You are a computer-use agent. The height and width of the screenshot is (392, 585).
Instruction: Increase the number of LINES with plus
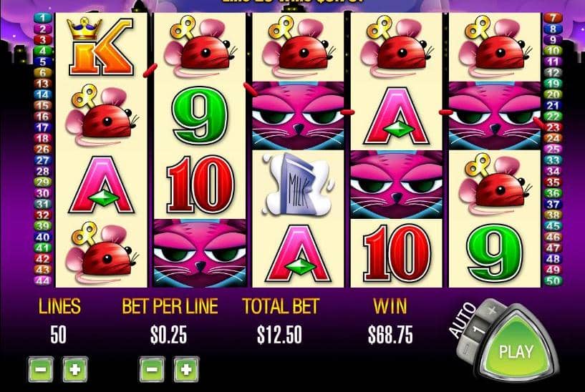click(75, 370)
